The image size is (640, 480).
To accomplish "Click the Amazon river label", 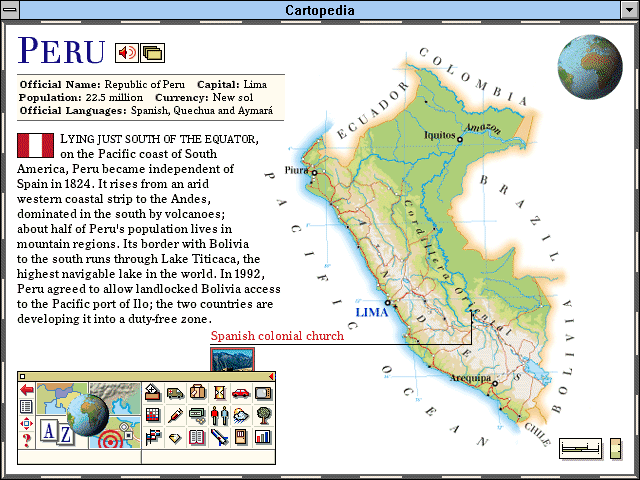I will click(x=483, y=128).
